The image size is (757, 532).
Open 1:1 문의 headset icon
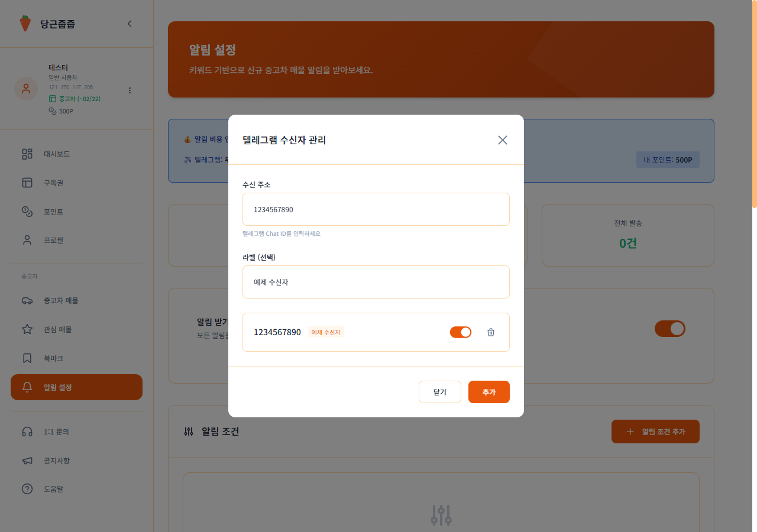click(x=26, y=432)
